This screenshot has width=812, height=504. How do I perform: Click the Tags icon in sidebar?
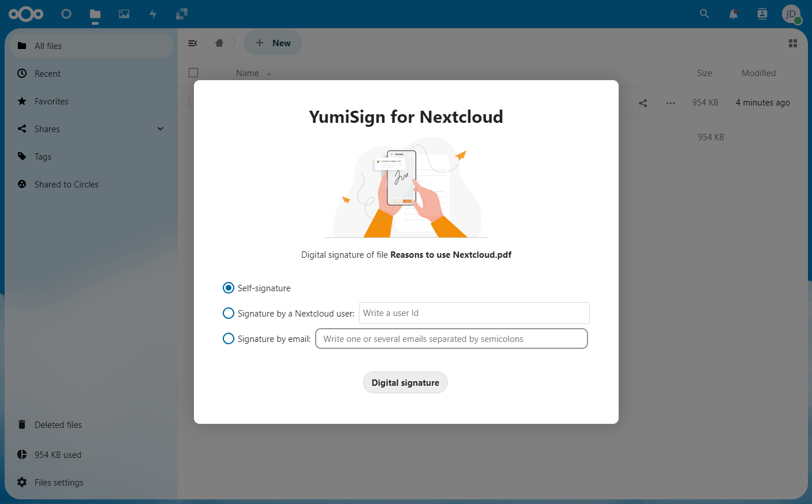(22, 156)
